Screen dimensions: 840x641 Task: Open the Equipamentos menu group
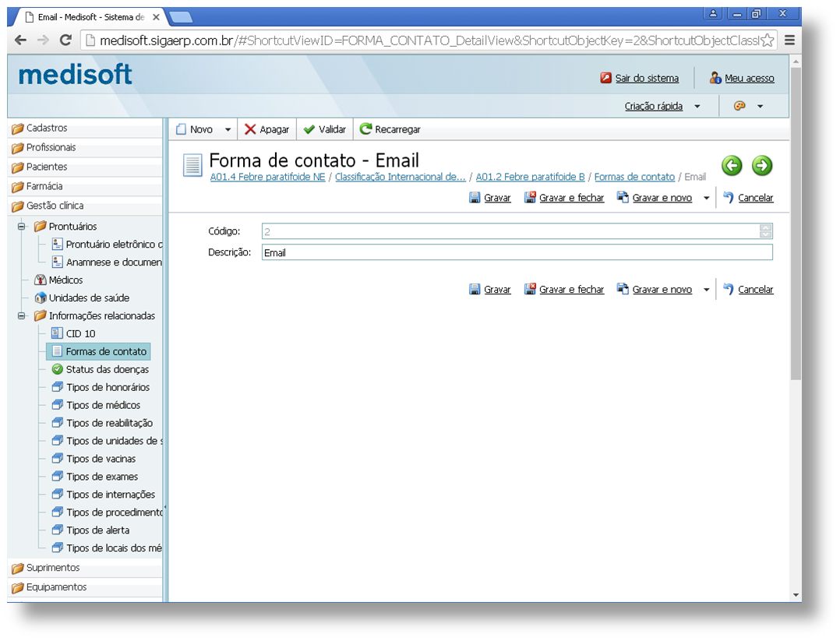[85, 587]
